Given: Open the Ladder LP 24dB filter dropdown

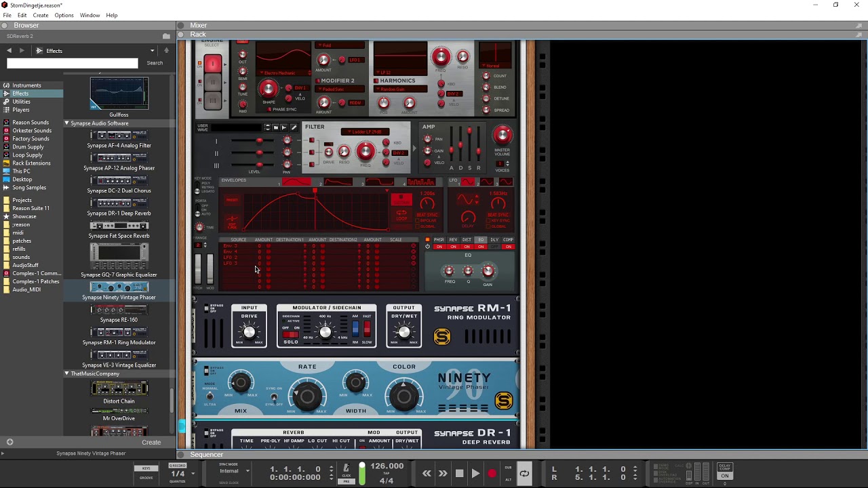Looking at the screenshot, I should click(x=366, y=131).
